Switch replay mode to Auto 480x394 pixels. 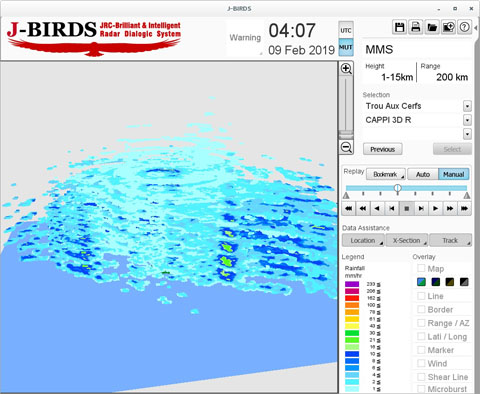point(423,174)
